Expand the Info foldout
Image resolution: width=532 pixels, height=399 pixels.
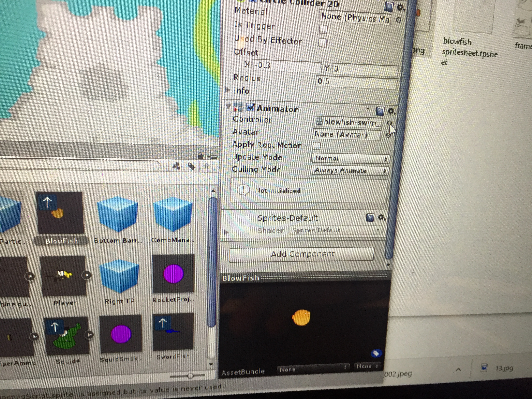click(228, 90)
